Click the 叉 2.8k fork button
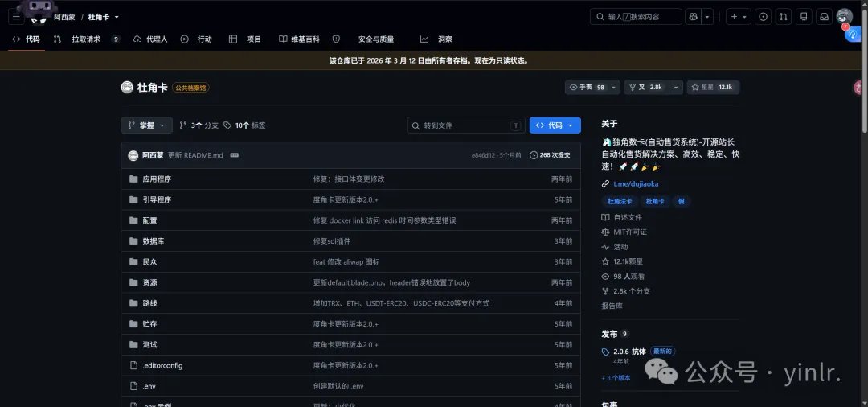This screenshot has width=868, height=407. click(x=645, y=88)
